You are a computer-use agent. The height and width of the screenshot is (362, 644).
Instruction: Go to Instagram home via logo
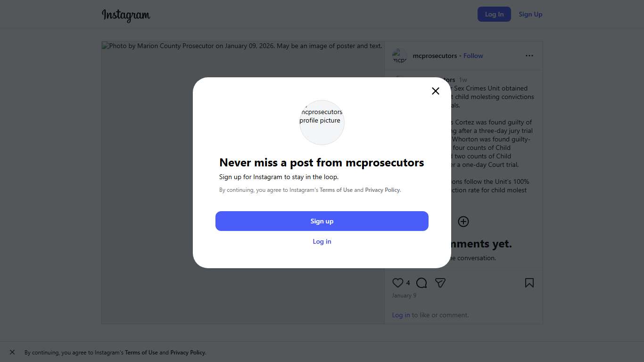[x=126, y=15]
